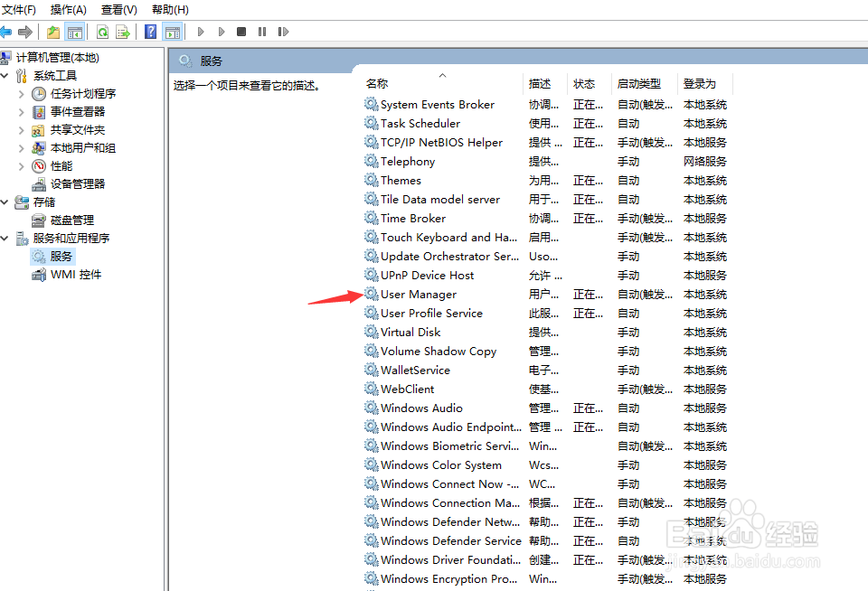Collapse the 服务和应用程序 node
This screenshot has width=868, height=591.
(x=5, y=239)
